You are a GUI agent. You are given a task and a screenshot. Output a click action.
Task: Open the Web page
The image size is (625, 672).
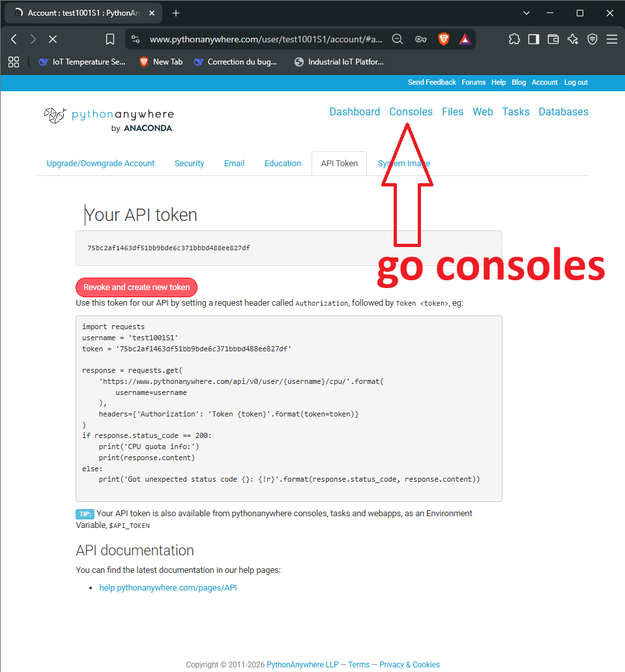click(483, 112)
